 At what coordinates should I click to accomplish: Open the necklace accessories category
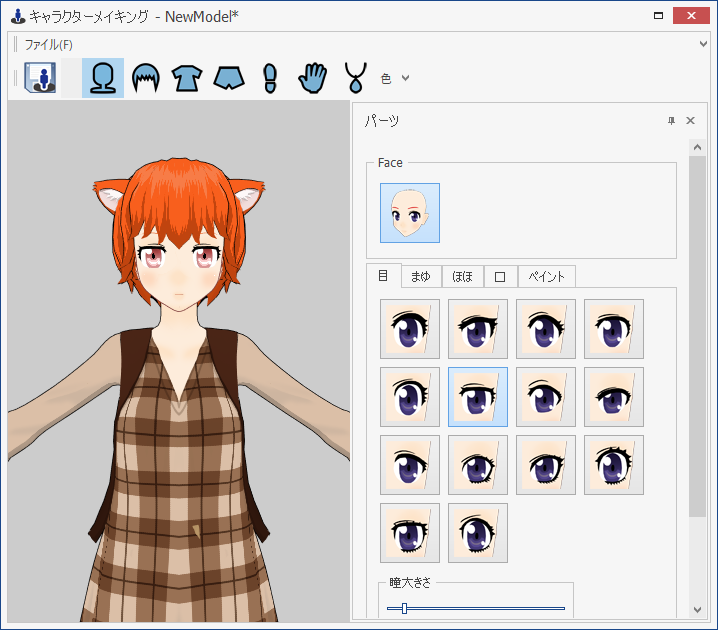[355, 78]
